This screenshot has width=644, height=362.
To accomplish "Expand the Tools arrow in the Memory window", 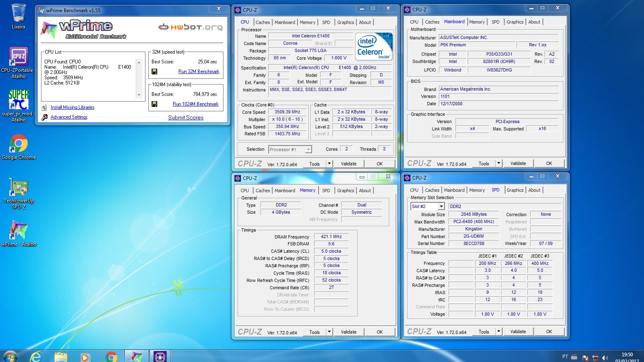I will (329, 332).
